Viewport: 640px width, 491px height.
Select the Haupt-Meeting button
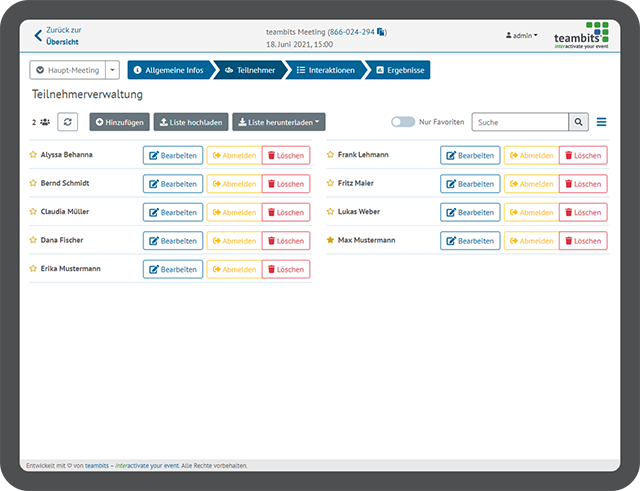(68, 70)
